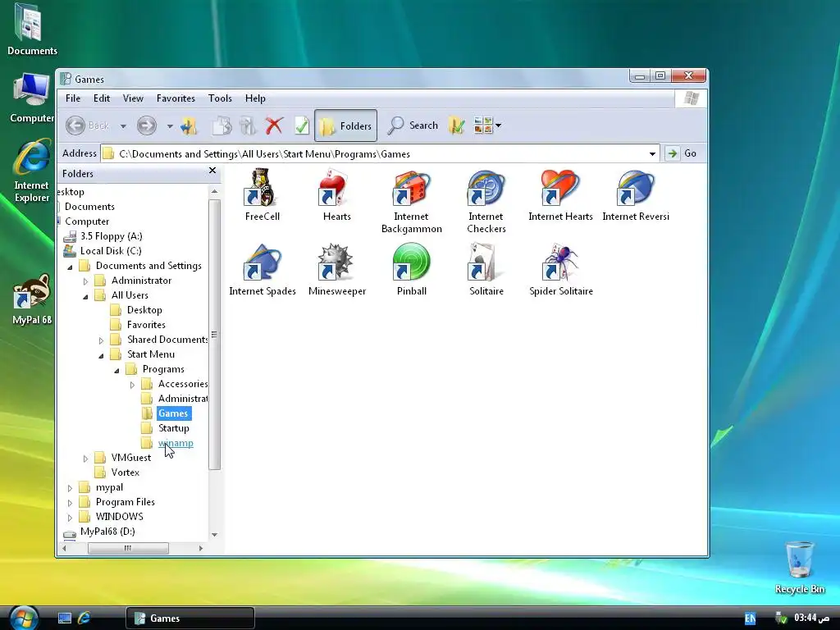Image resolution: width=840 pixels, height=630 pixels.
Task: Click the folder tree vertical scrollbar
Action: tap(214, 336)
